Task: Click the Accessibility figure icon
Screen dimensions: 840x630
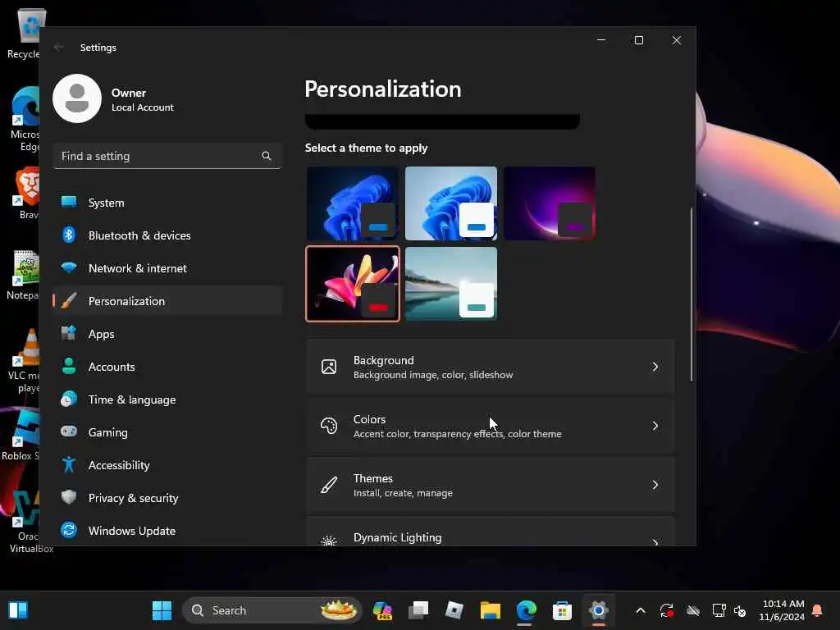Action: pos(69,464)
